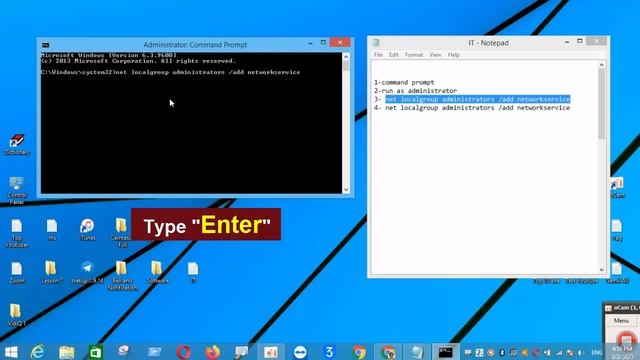Image resolution: width=640 pixels, height=360 pixels.
Task: Open TeamViewer from the taskbar
Action: click(x=300, y=352)
